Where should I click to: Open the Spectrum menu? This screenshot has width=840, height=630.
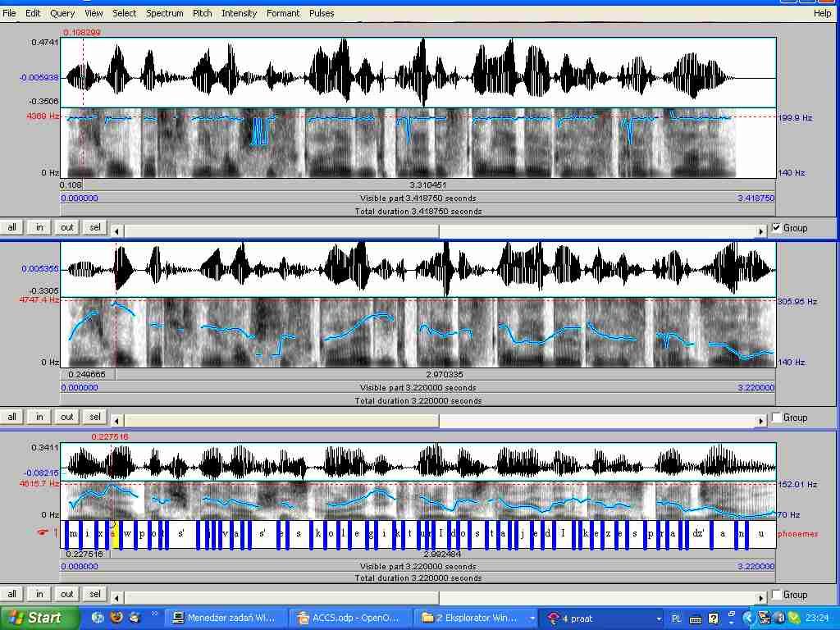tap(164, 13)
